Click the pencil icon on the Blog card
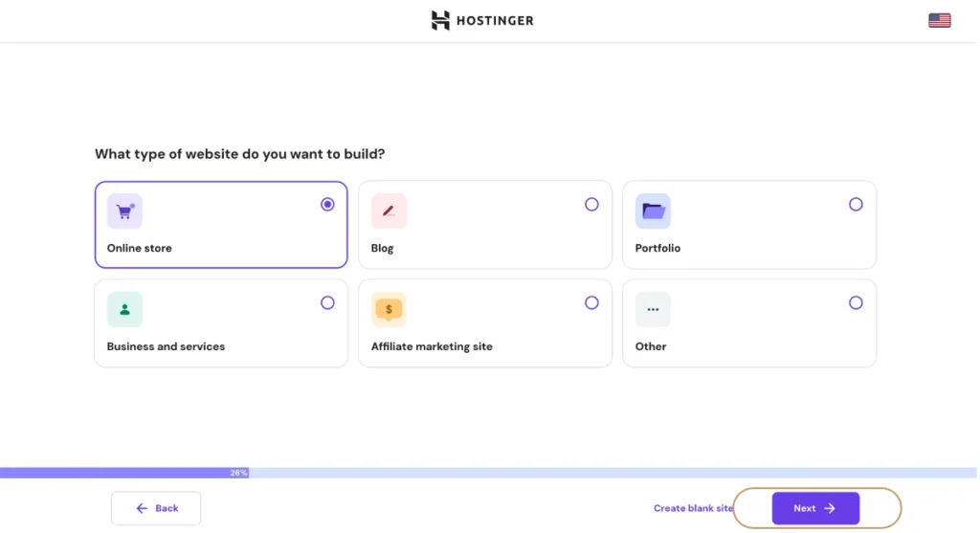Screen dimensions: 980x533 [389, 211]
